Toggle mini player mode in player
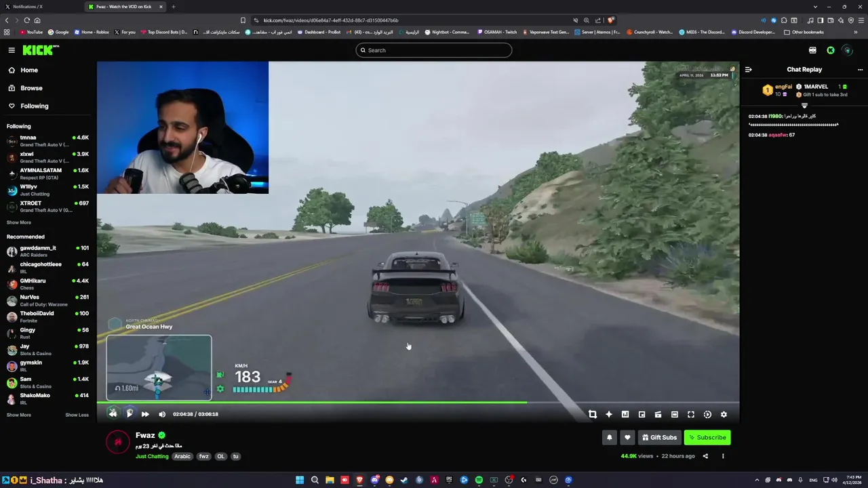868x488 pixels. 658,414
